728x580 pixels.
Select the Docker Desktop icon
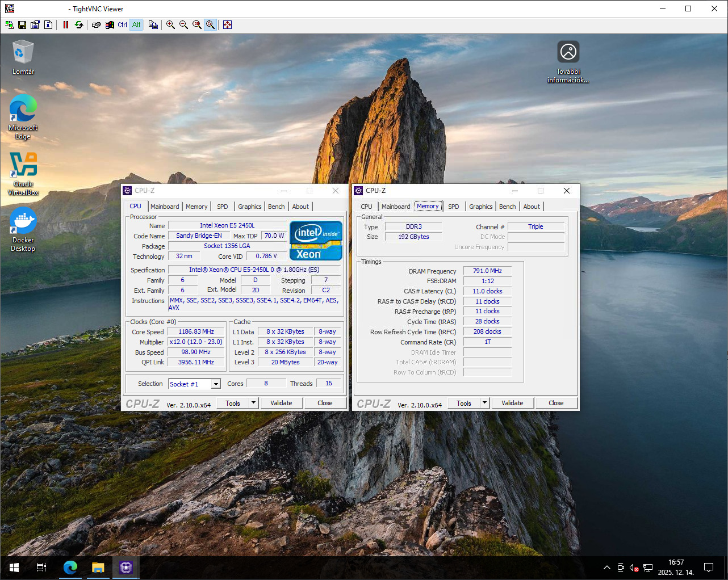[23, 229]
